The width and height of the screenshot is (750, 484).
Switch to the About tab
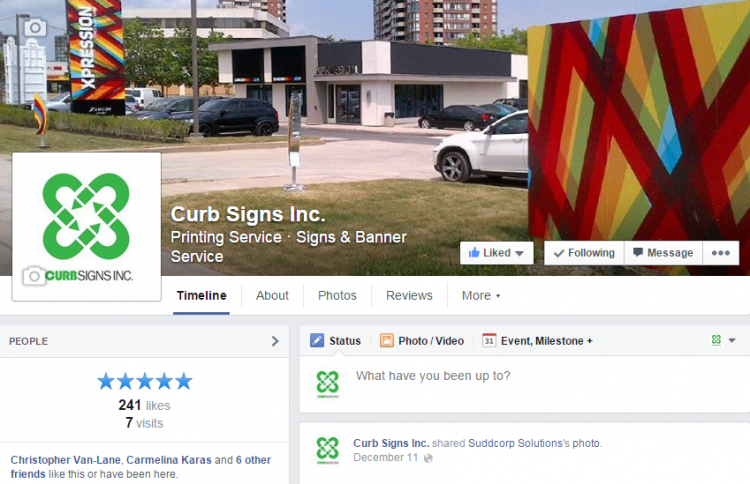click(x=272, y=296)
